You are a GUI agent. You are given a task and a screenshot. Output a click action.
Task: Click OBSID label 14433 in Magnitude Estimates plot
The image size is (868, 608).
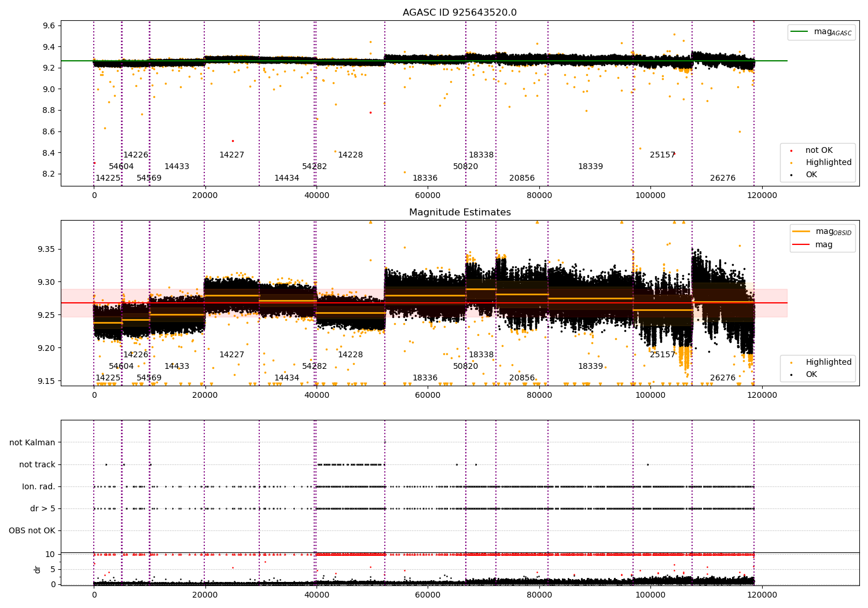[x=177, y=367]
